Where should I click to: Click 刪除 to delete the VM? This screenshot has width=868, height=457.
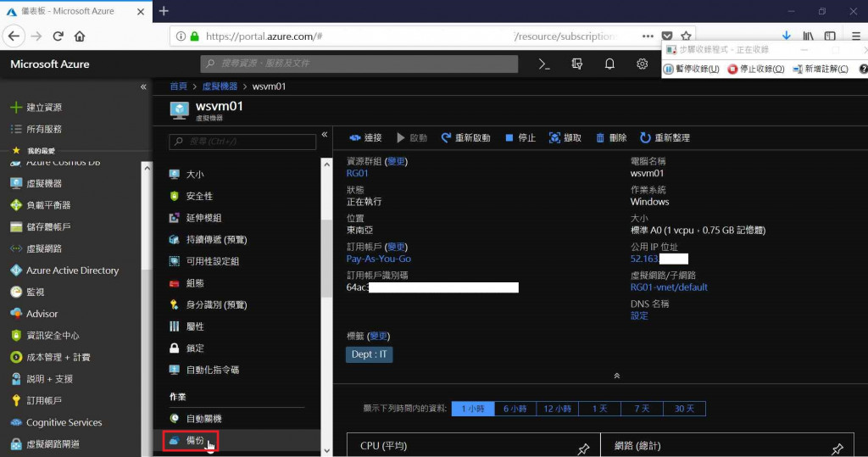(611, 138)
